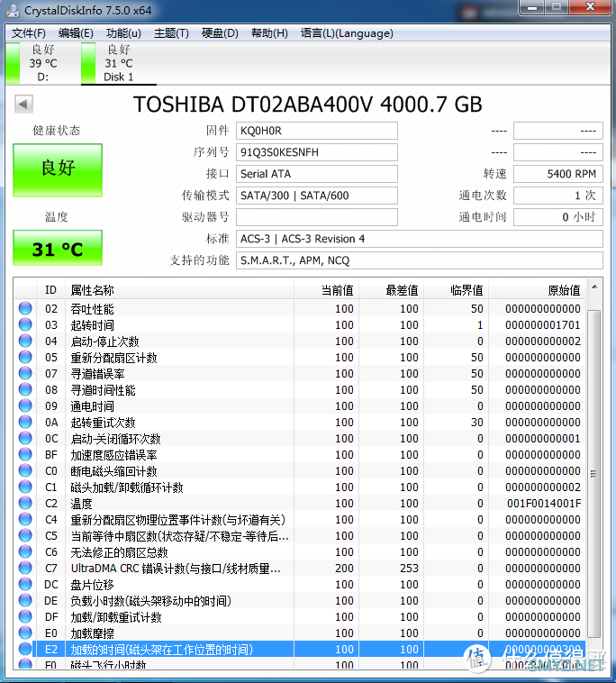Viewport: 616px width, 683px height.
Task: Click the blue status orb for ID DE
Action: pyautogui.click(x=25, y=600)
